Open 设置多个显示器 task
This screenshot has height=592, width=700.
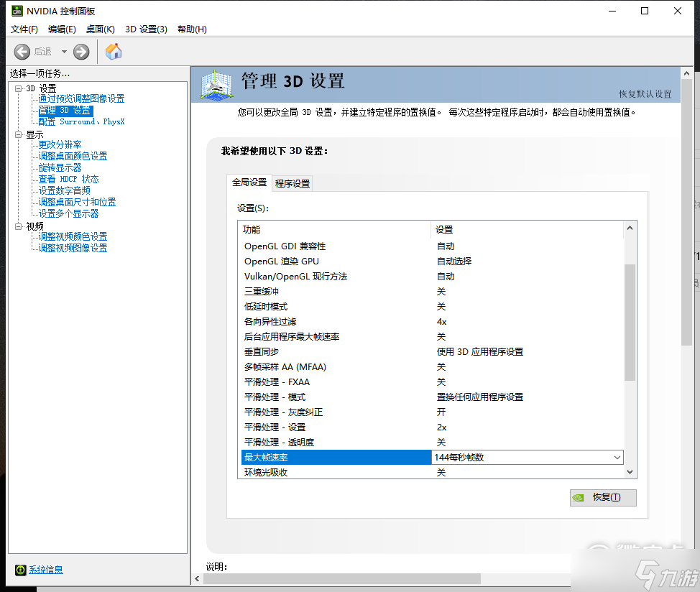coord(68,213)
